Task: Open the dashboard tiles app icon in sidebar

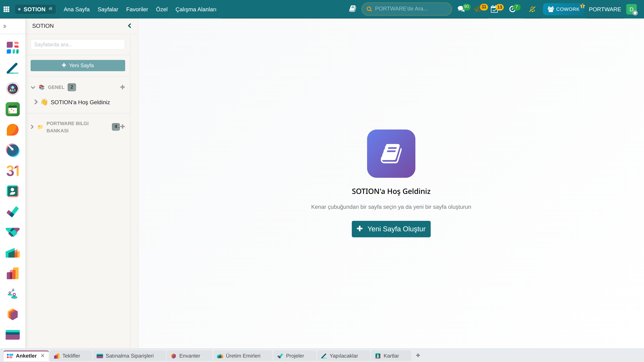Action: tap(12, 47)
